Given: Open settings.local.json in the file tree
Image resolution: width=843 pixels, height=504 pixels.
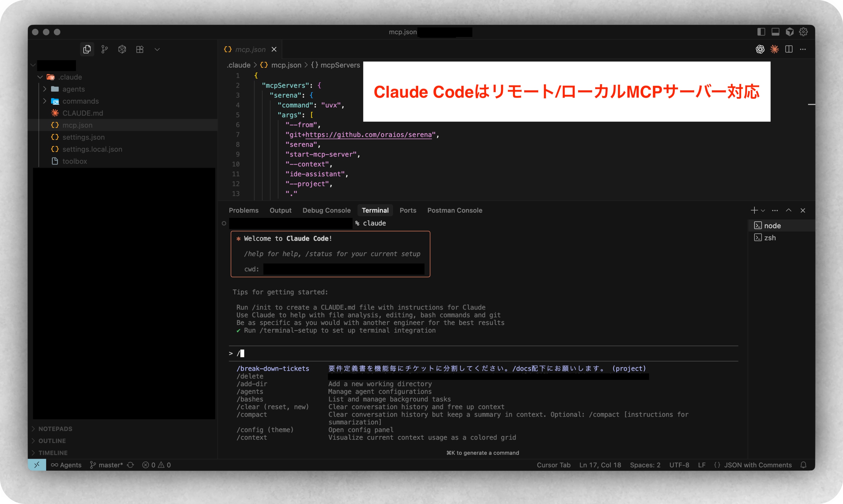Looking at the screenshot, I should [x=92, y=149].
